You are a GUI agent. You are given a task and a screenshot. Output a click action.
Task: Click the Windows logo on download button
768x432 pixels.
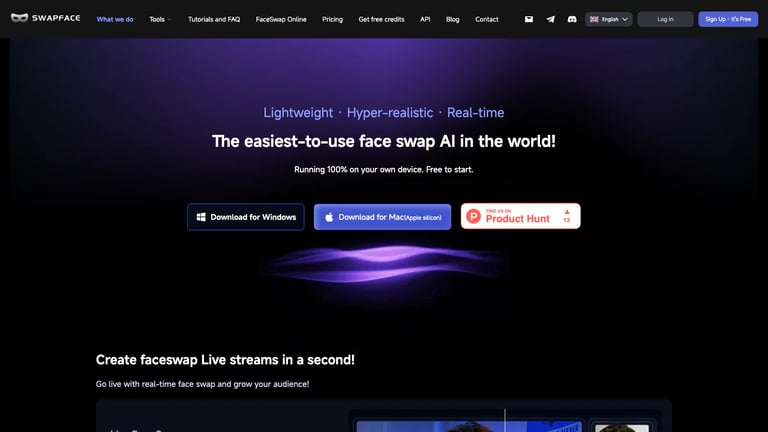click(201, 217)
